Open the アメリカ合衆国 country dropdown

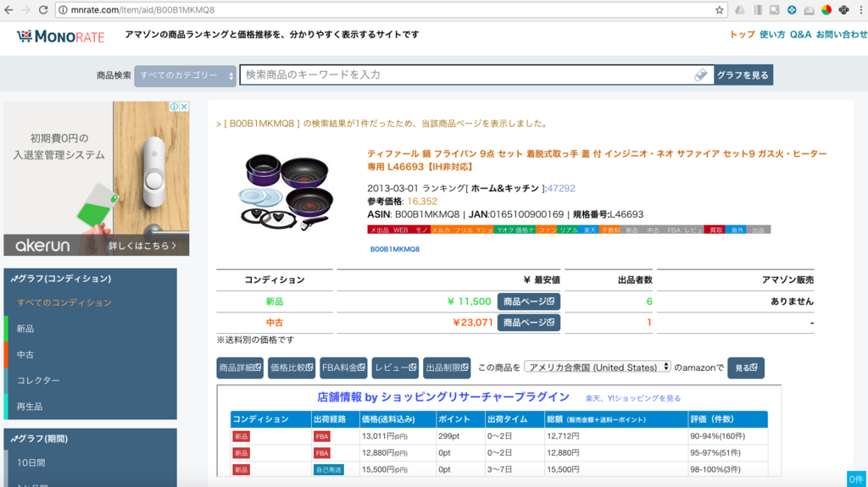tap(598, 367)
